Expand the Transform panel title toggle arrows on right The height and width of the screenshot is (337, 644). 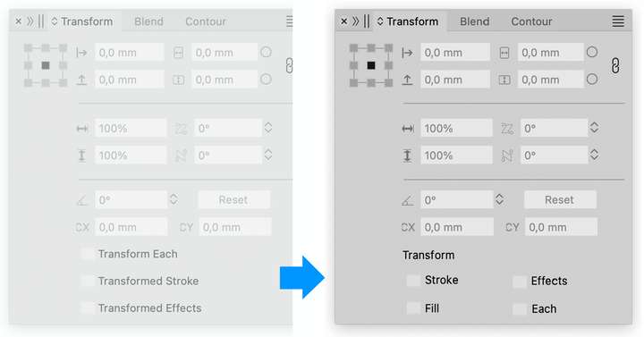point(380,21)
